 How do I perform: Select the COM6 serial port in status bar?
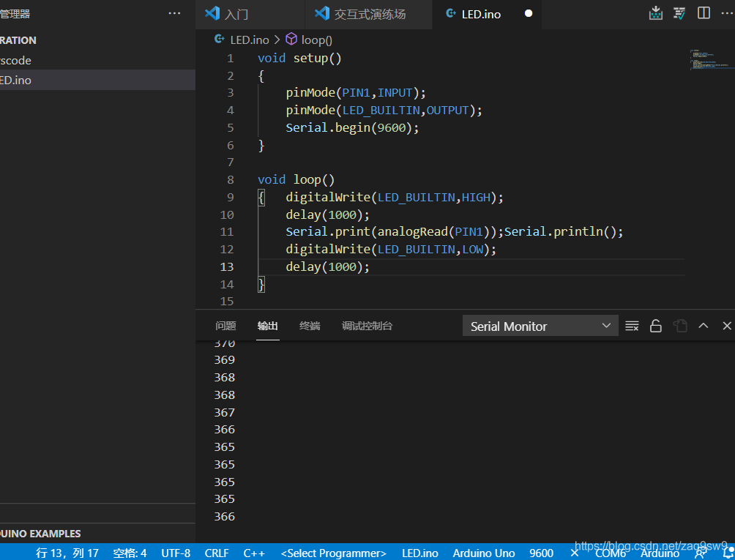pos(611,553)
